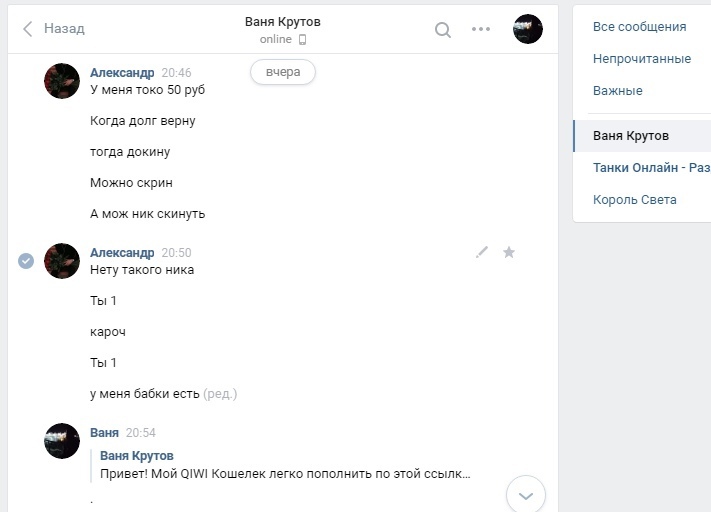711x512 pixels.
Task: Switch to the Важные messages filter
Action: pos(617,91)
